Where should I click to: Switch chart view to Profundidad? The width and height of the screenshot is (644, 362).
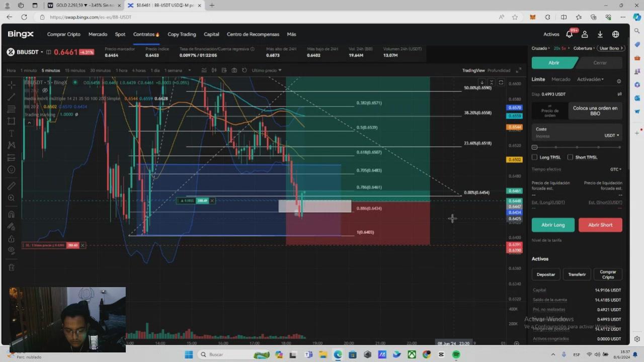(x=499, y=70)
